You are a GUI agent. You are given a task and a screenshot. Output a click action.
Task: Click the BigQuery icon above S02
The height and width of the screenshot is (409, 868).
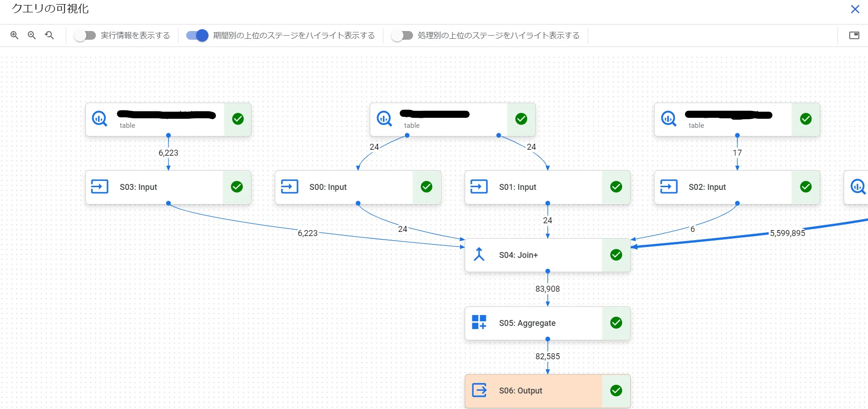669,119
